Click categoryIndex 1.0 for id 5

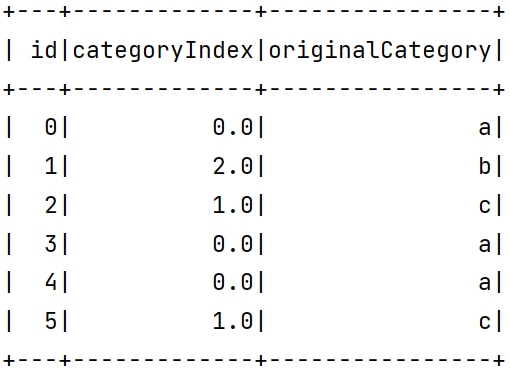coord(233,321)
